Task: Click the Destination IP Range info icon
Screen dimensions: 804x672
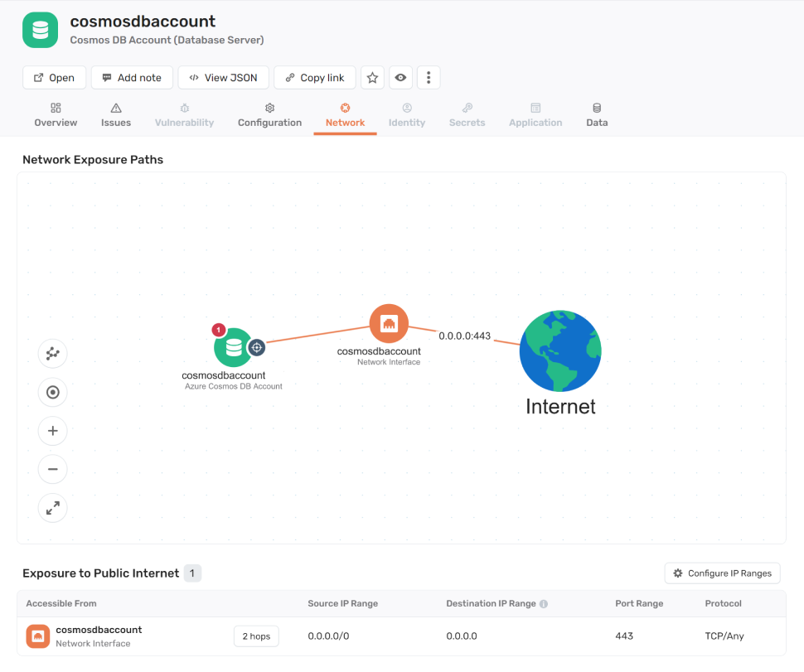Action: 544,604
